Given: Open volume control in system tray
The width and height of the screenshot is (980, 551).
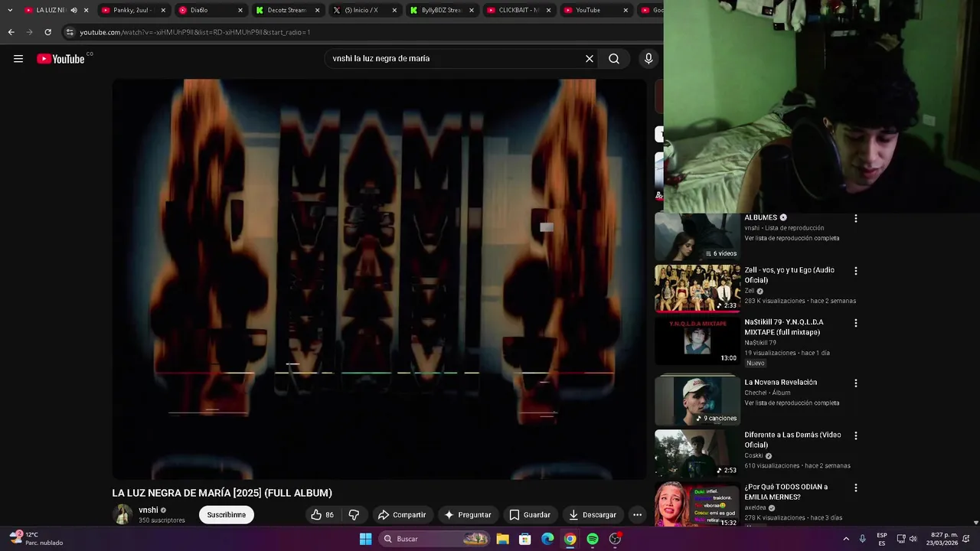Looking at the screenshot, I should [x=913, y=539].
